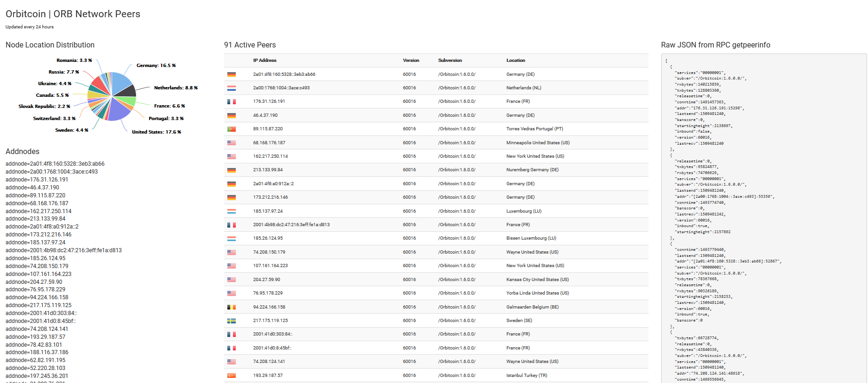Screen dimensions: 868x383
Task: Click the US flag beside 74.208.150.179
Action: pyautogui.click(x=232, y=252)
